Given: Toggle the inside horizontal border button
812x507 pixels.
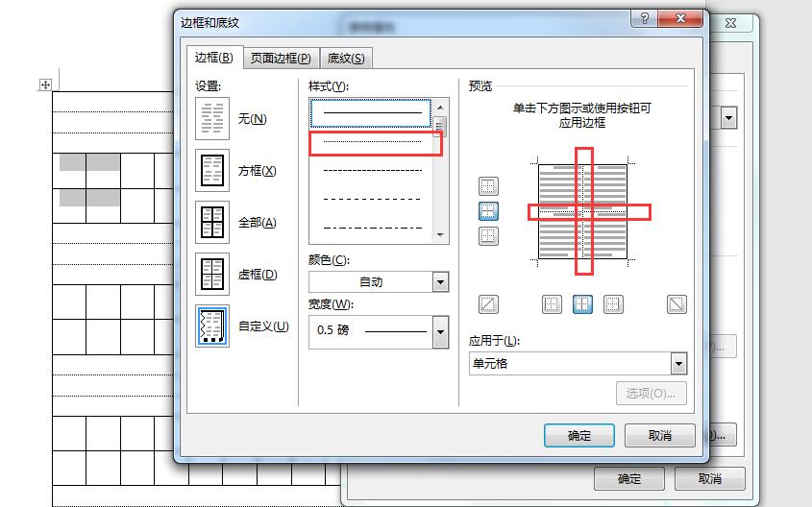Looking at the screenshot, I should coord(488,211).
